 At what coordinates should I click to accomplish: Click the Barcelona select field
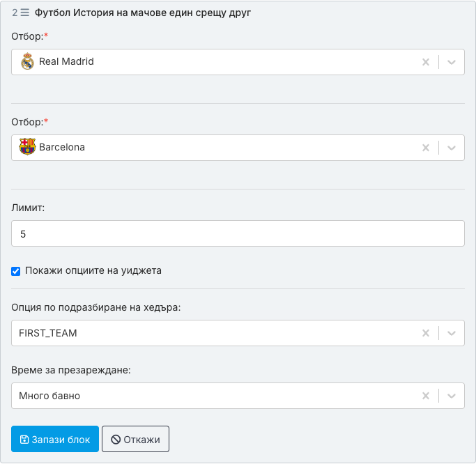tap(238, 148)
